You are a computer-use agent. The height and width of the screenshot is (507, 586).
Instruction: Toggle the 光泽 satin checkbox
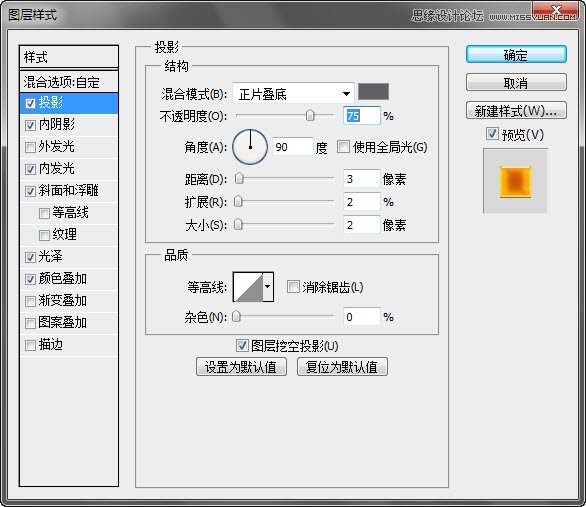pyautogui.click(x=30, y=257)
